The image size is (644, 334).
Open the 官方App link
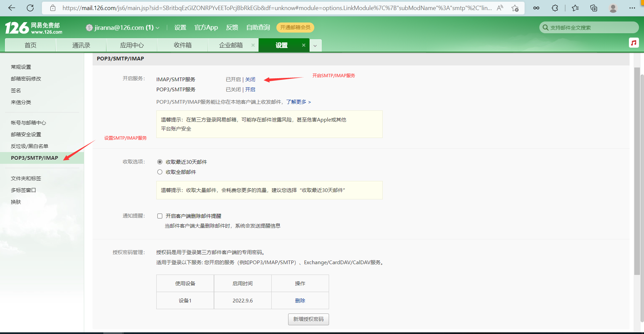coord(206,28)
